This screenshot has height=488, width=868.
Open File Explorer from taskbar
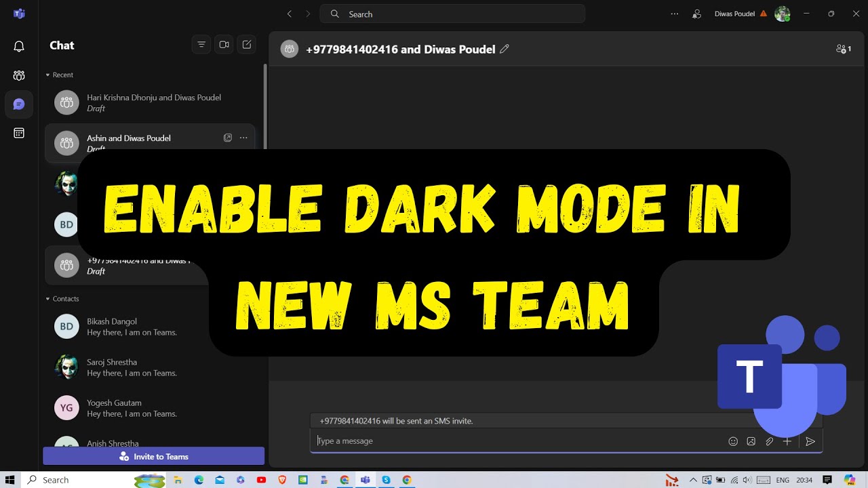[178, 480]
